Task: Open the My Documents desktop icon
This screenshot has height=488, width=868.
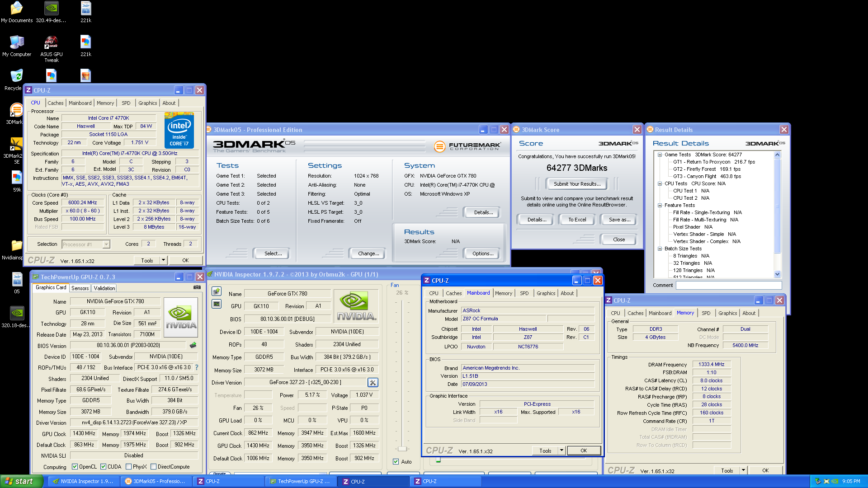Action: coord(17,12)
